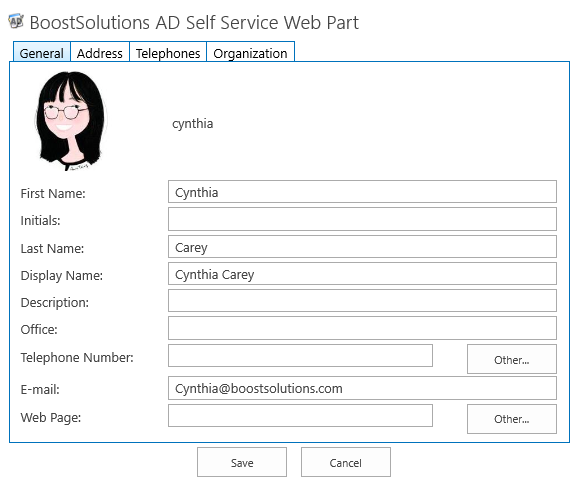Open Other options for Telephone Number

click(512, 359)
